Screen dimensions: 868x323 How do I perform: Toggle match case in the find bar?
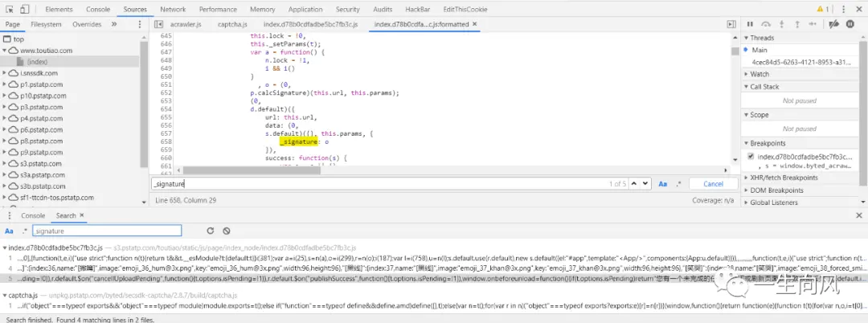pyautogui.click(x=662, y=184)
